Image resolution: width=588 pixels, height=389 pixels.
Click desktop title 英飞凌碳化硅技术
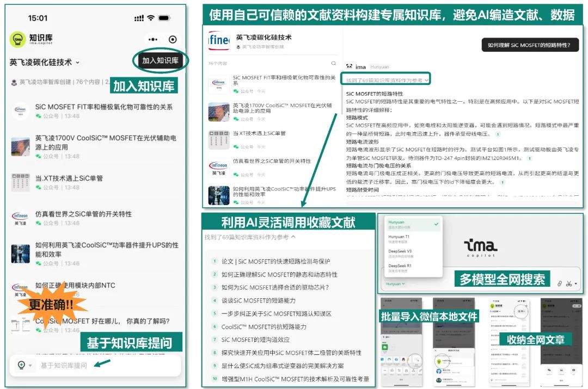[264, 38]
